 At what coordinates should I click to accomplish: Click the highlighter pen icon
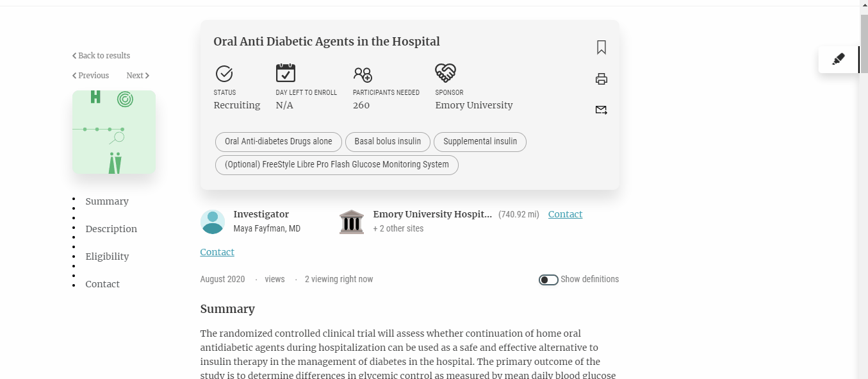pos(839,60)
